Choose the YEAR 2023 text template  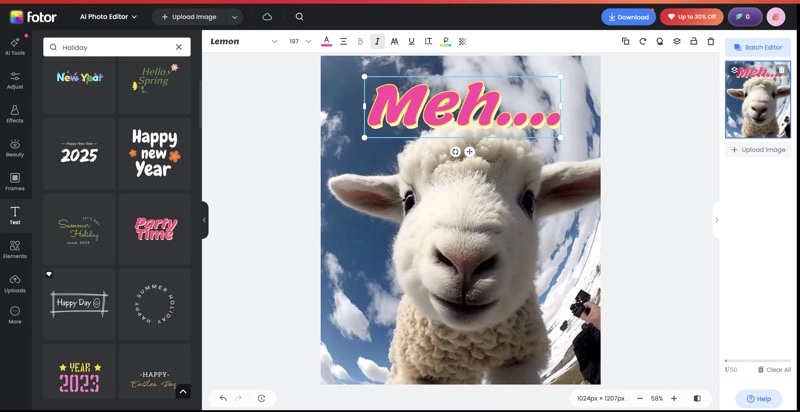[x=79, y=371]
